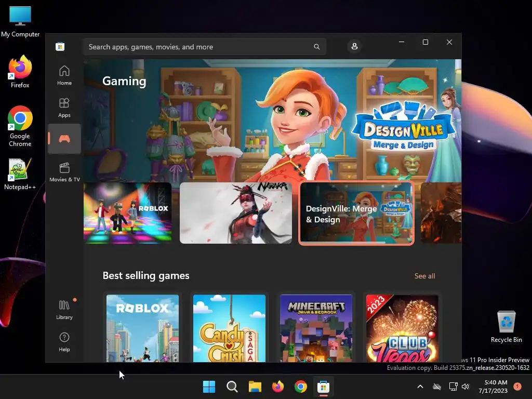Close the Microsoft Store window
Image resolution: width=532 pixels, height=399 pixels.
tap(449, 42)
